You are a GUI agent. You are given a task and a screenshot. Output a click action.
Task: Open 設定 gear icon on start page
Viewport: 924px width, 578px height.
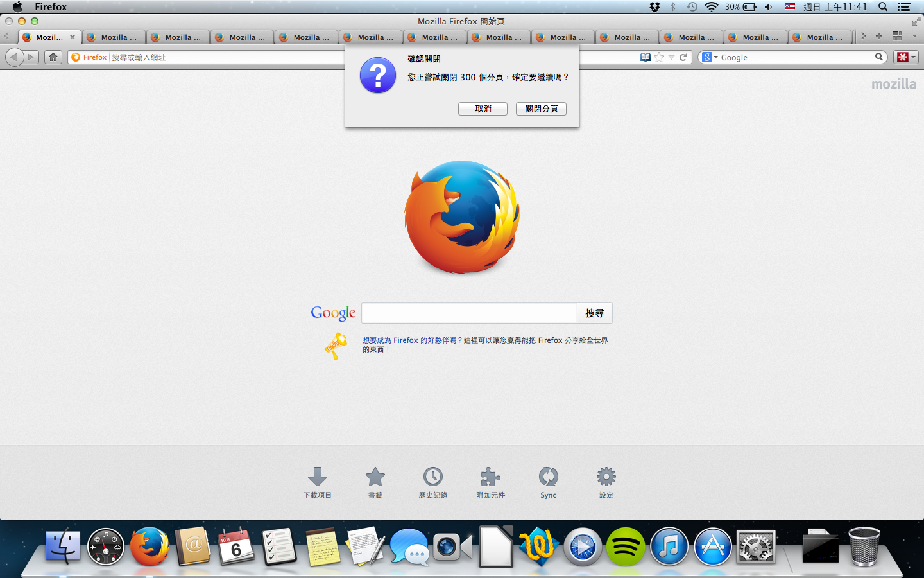pos(606,477)
